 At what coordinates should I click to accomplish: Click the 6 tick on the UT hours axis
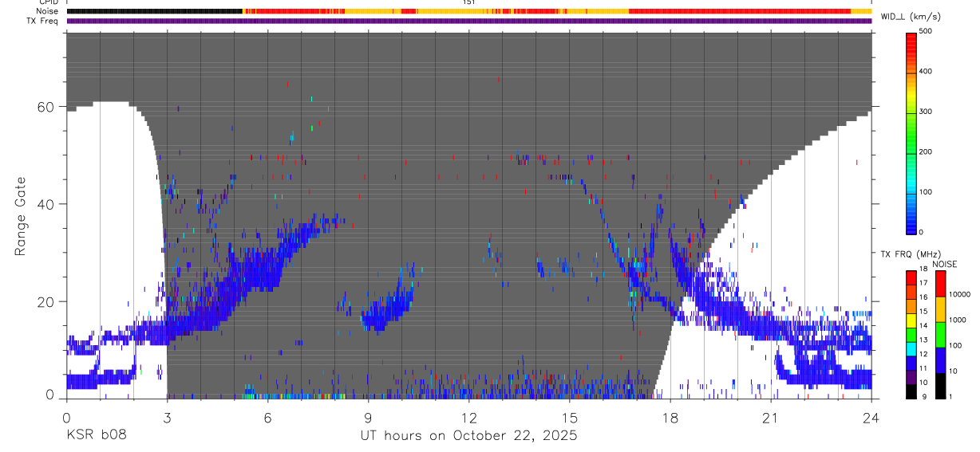267,417
